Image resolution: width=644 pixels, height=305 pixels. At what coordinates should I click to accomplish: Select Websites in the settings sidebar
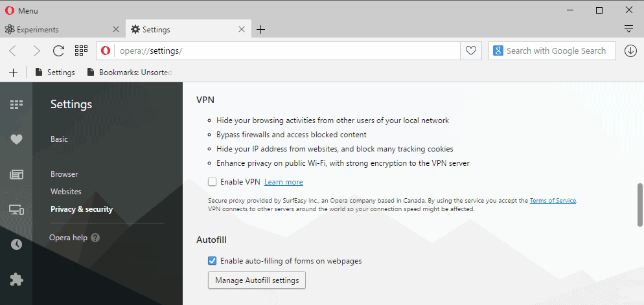coord(65,192)
